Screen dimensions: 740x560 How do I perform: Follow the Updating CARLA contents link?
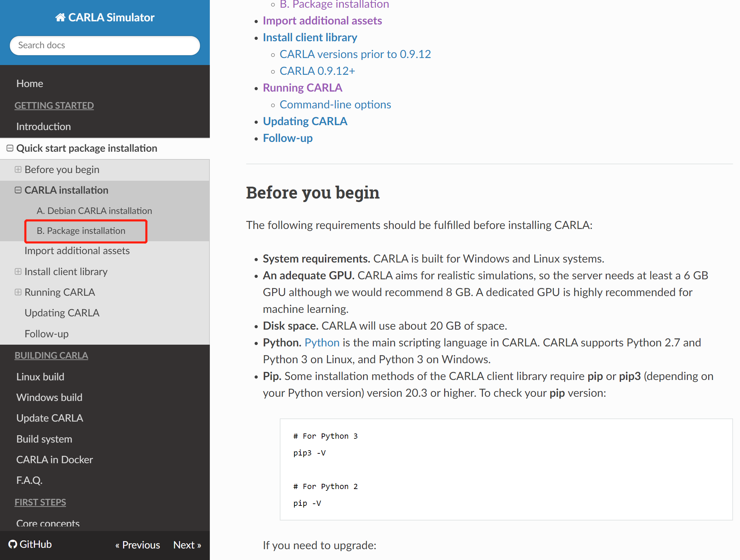pyautogui.click(x=305, y=121)
